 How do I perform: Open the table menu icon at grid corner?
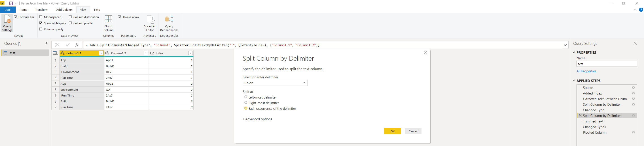coord(55,53)
